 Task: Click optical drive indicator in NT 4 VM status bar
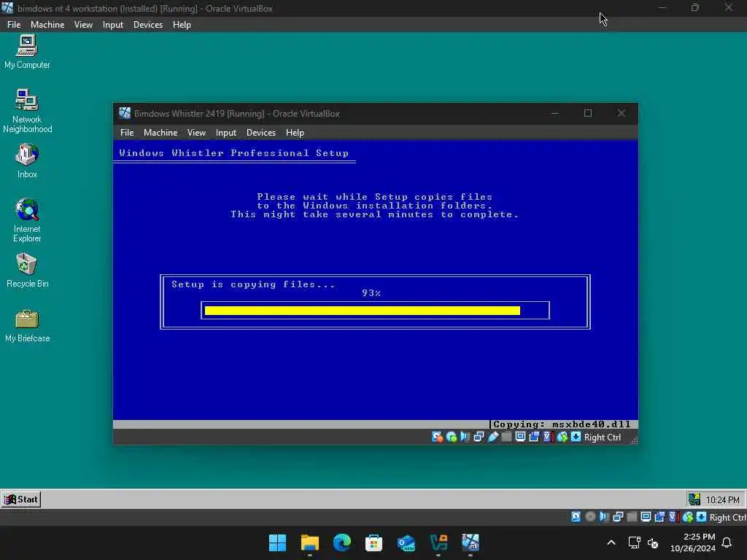[590, 517]
